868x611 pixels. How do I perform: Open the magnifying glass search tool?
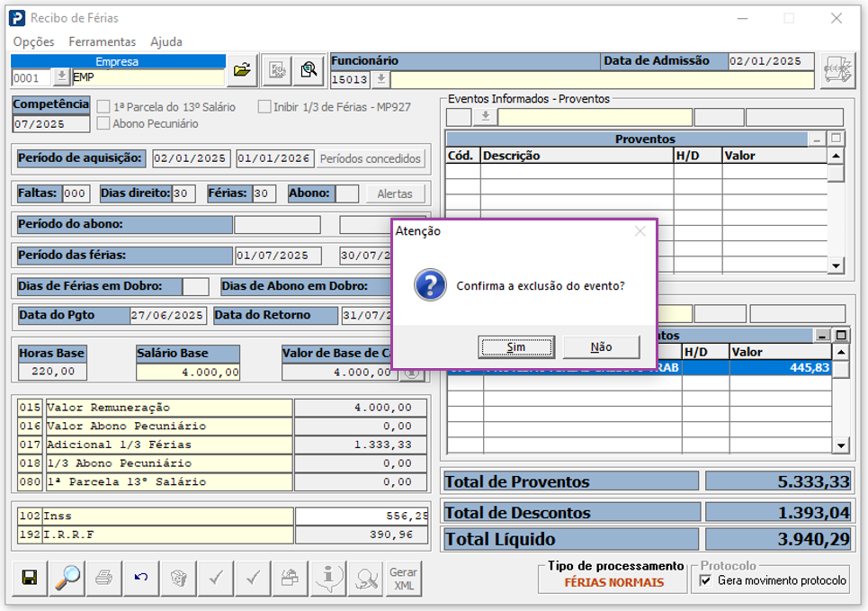pos(67,578)
